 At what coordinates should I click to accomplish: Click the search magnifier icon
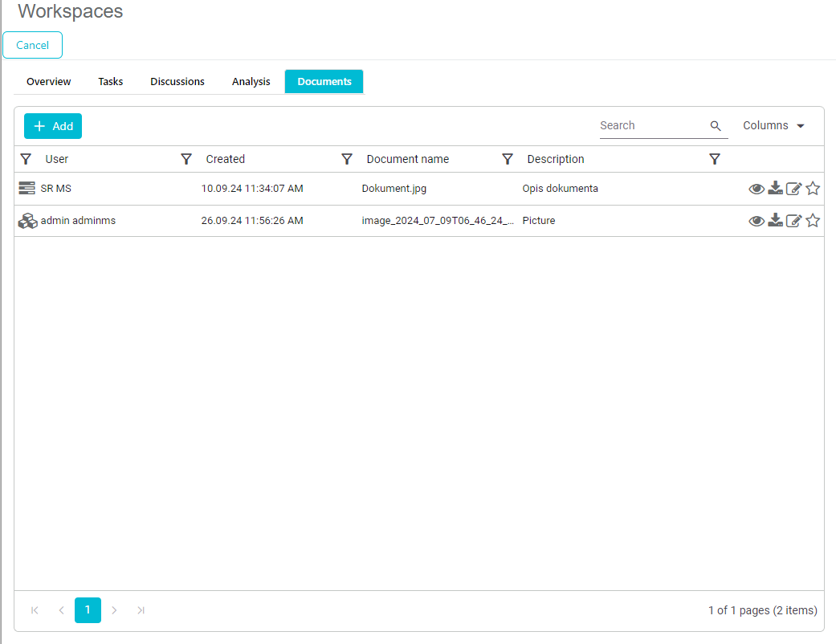tap(716, 126)
